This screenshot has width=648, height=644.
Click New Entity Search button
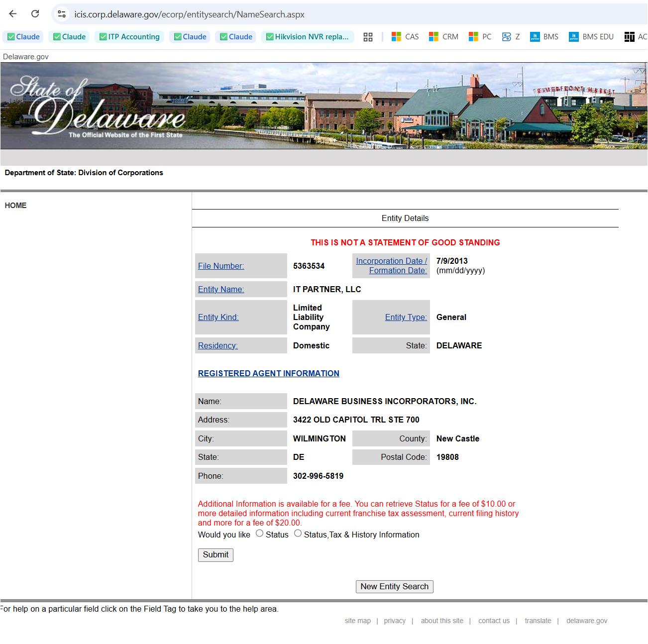coord(395,587)
